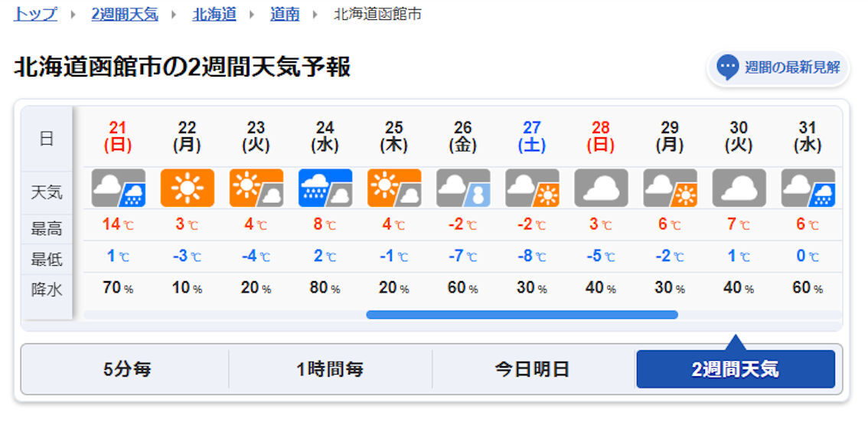Switch to the 1時間毎 tab
This screenshot has width=868, height=429.
(330, 369)
